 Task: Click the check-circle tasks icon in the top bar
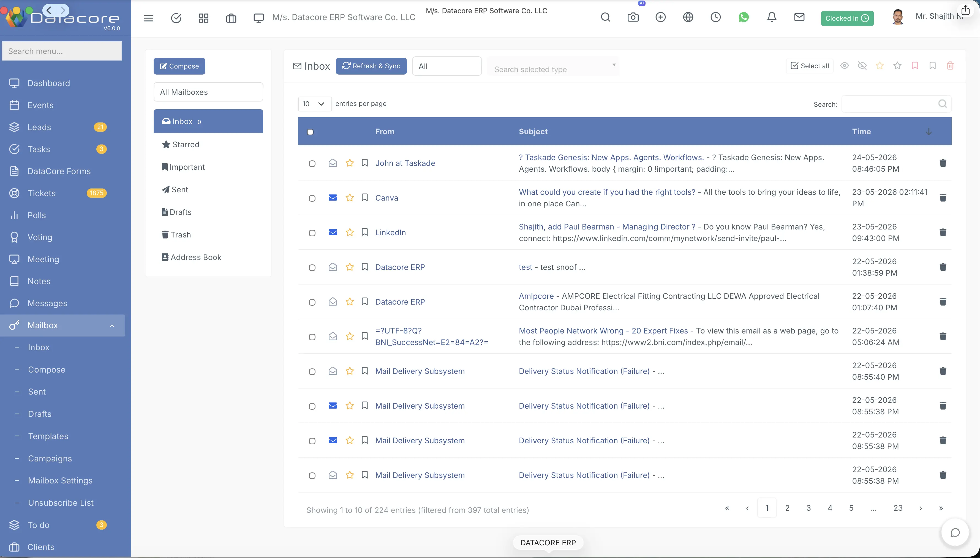coord(176,18)
